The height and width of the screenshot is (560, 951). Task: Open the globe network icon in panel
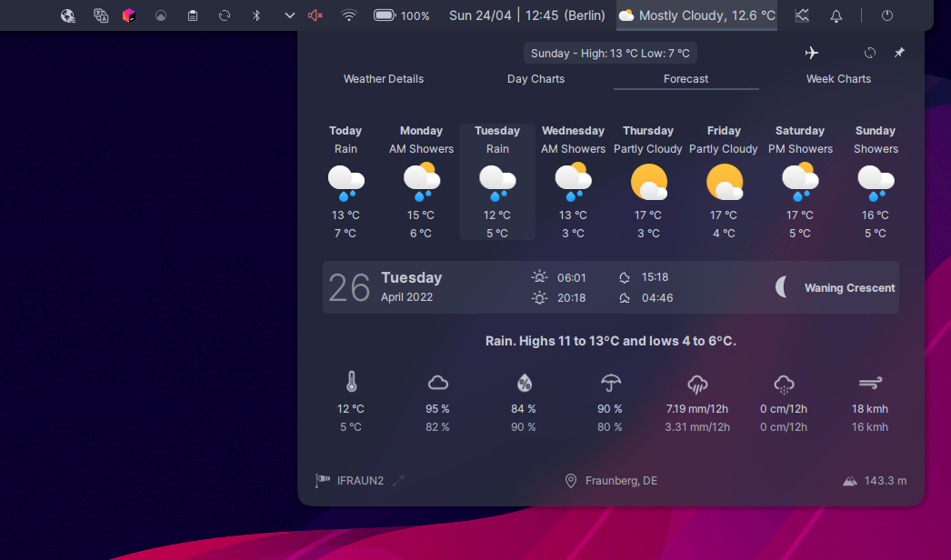coord(68,15)
